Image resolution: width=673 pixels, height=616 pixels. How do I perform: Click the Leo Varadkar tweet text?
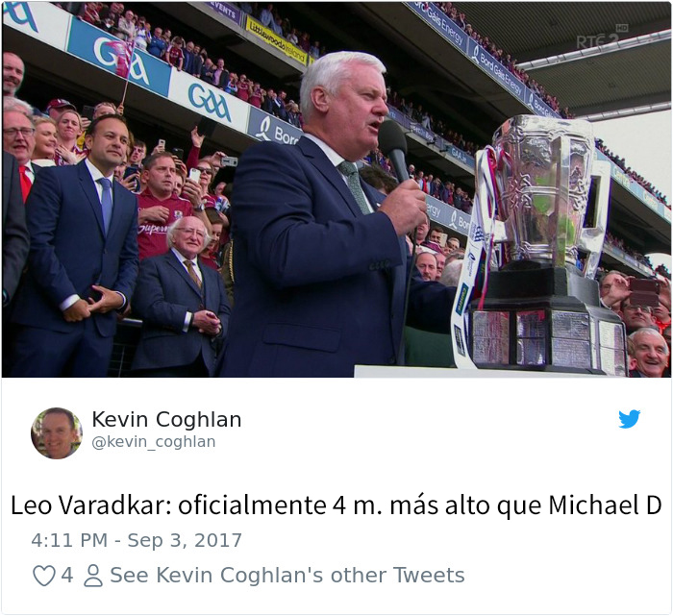point(336,505)
